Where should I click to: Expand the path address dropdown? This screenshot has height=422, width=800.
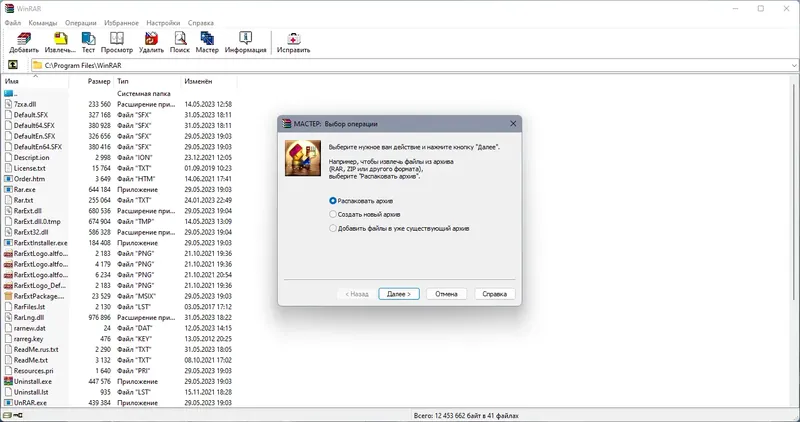coord(794,65)
